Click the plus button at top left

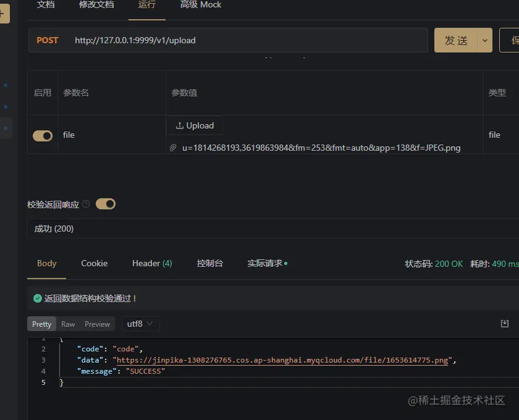click(x=4, y=14)
